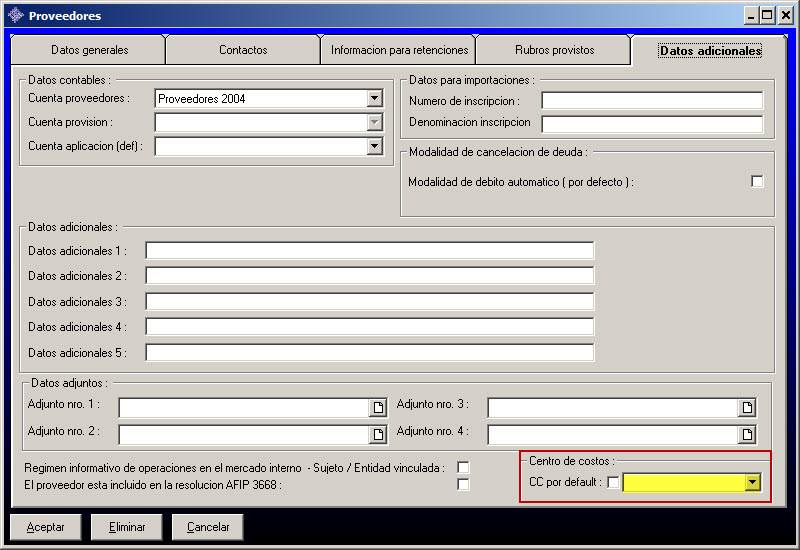Tick the Sujeto / Entidad vinculada checkbox
This screenshot has height=550, width=800.
click(x=463, y=467)
